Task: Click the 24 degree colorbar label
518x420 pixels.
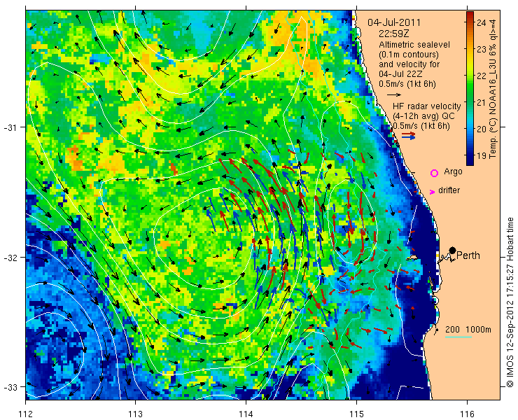Action: click(482, 23)
